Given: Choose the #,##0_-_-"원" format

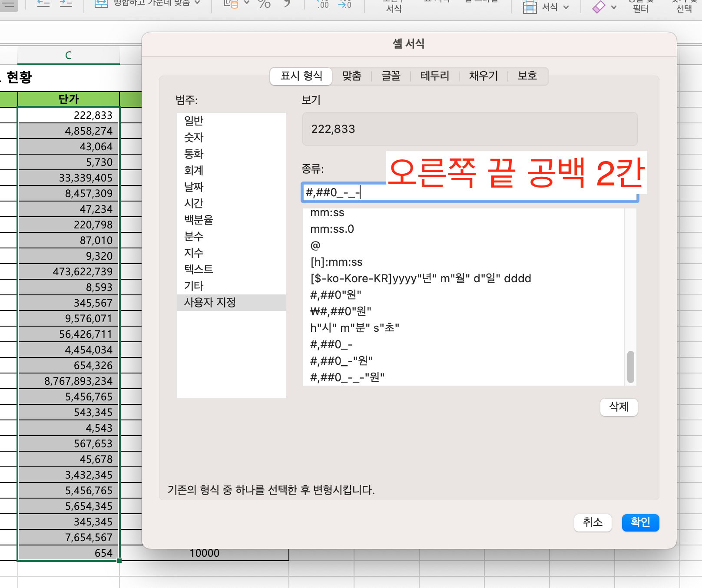Looking at the screenshot, I should (x=464, y=377).
